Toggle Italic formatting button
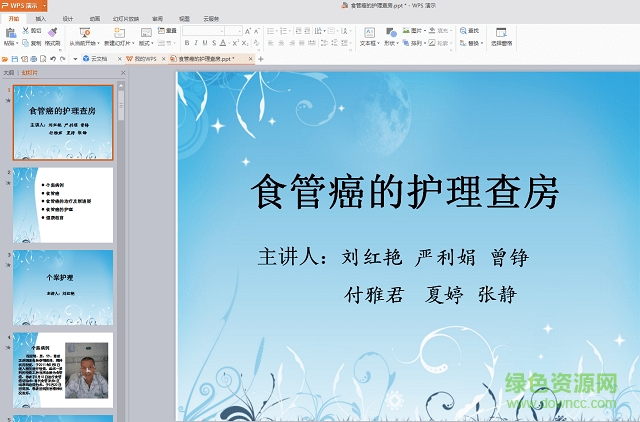Screen dimensions: 640x422 coord(196,43)
